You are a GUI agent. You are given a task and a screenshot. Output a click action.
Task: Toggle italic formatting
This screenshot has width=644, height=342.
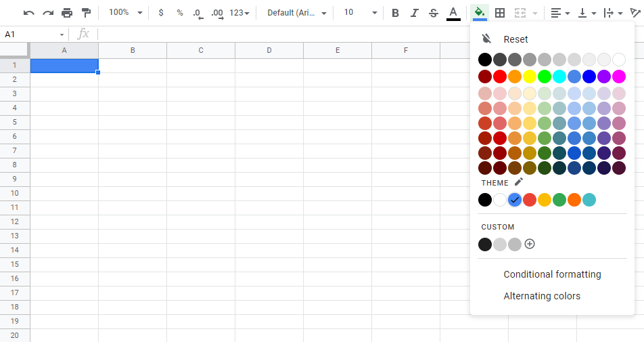pos(415,13)
